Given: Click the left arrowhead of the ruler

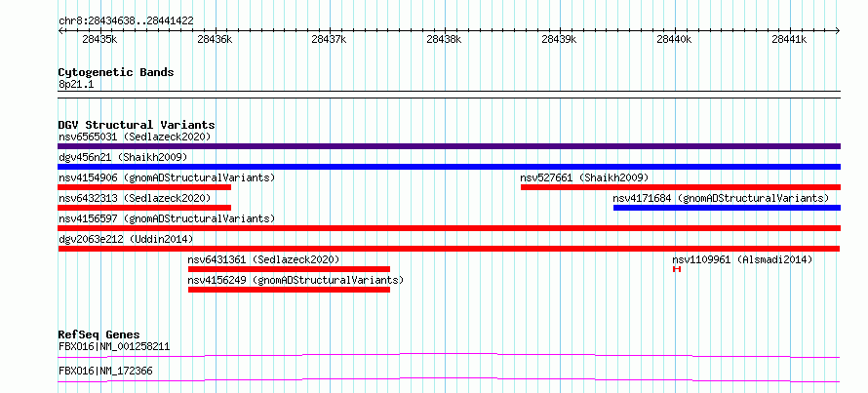Looking at the screenshot, I should [x=60, y=30].
